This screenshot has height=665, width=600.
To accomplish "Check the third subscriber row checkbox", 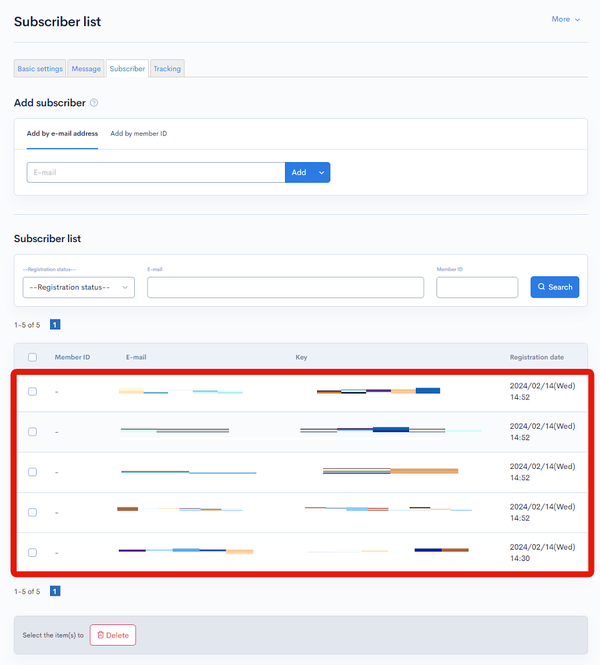I will (x=32, y=472).
